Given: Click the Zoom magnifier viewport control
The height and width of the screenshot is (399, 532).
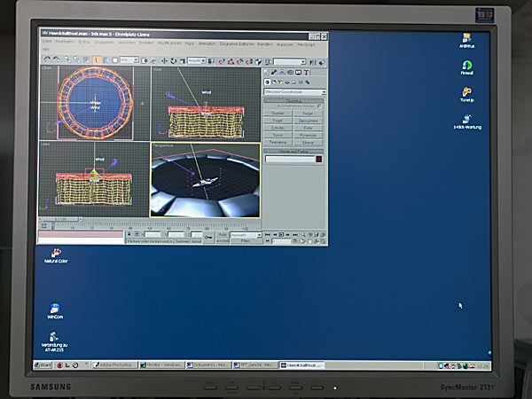Looking at the screenshot, I should point(303,234).
